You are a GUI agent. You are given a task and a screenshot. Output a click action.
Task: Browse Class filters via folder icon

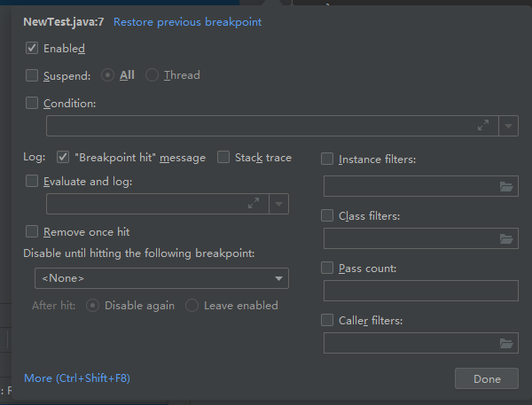pos(506,238)
